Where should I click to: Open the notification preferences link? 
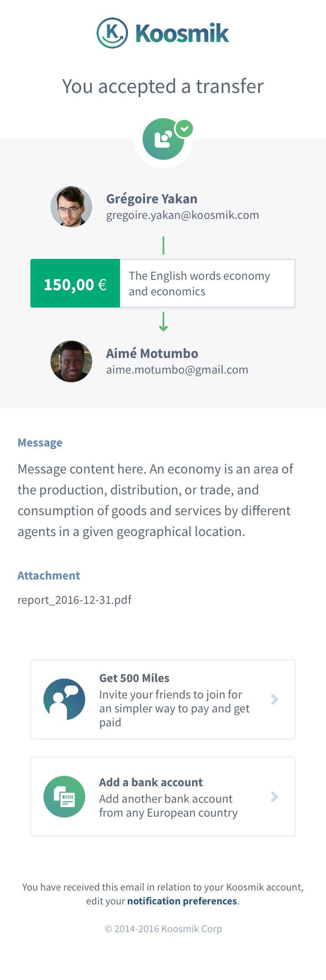coord(182,901)
